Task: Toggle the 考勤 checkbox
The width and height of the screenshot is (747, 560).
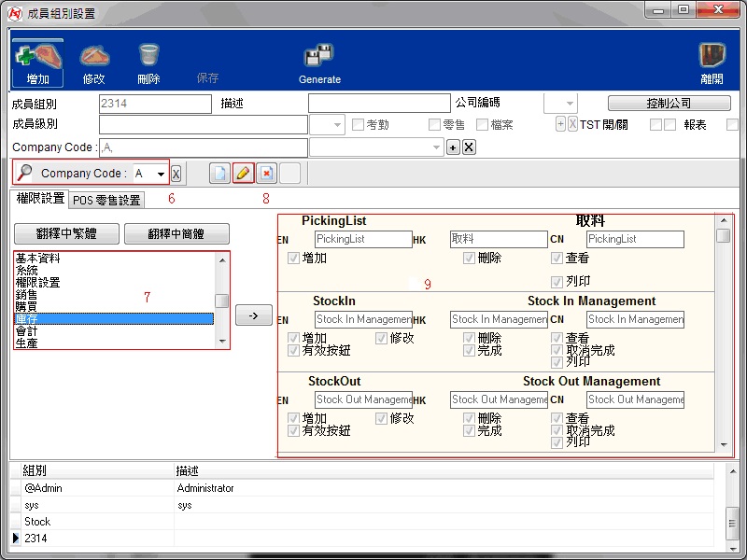Action: pos(358,125)
